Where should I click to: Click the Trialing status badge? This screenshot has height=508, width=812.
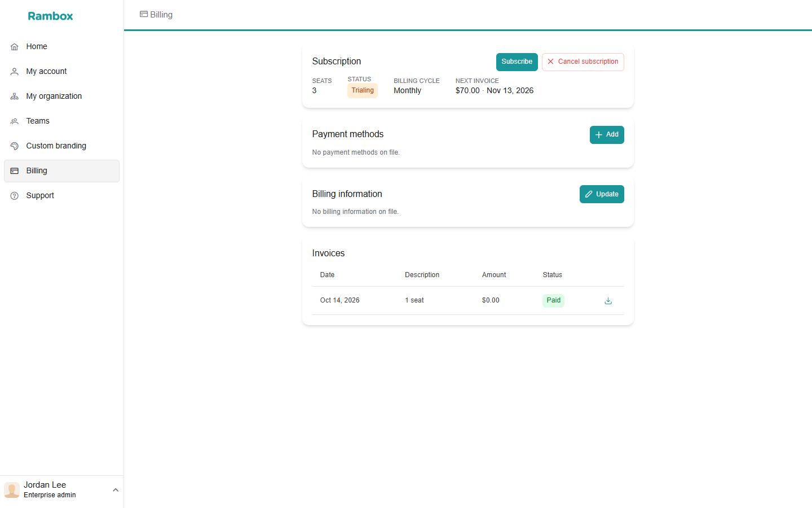tap(363, 90)
